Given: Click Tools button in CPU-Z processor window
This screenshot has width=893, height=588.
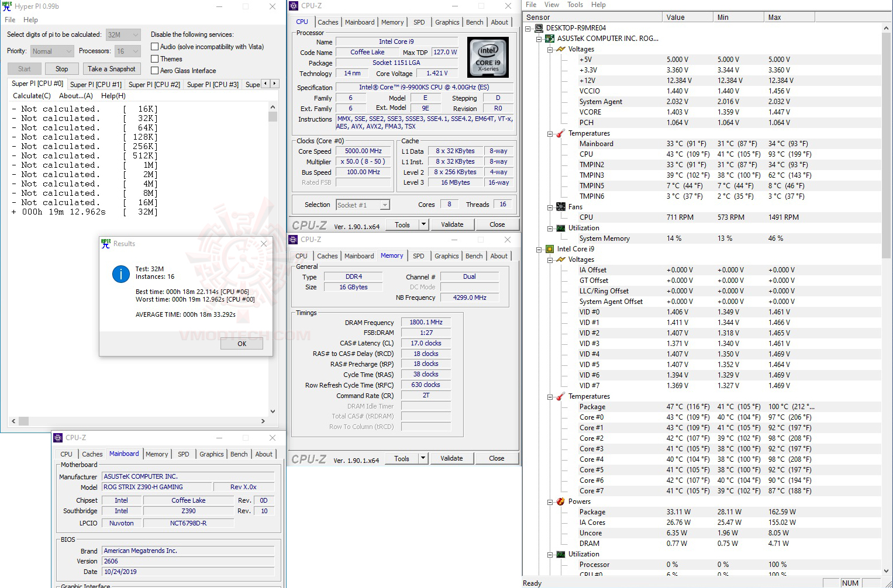Looking at the screenshot, I should click(402, 224).
